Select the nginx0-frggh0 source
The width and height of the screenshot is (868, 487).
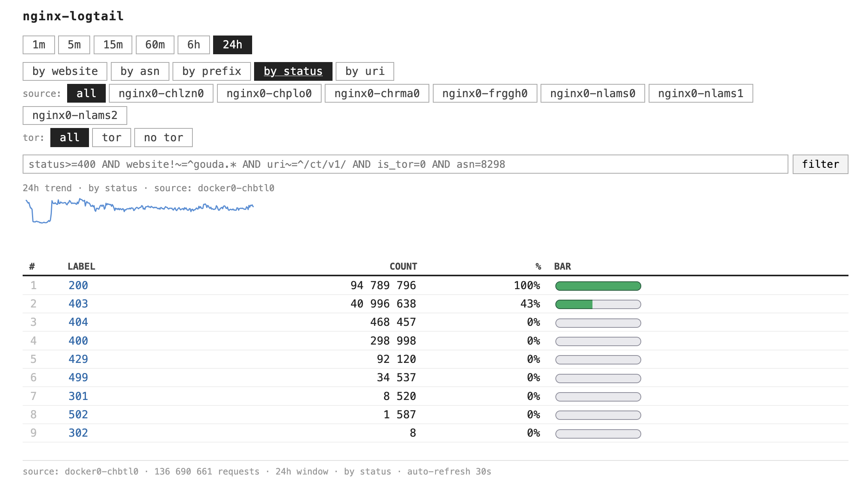pos(485,94)
